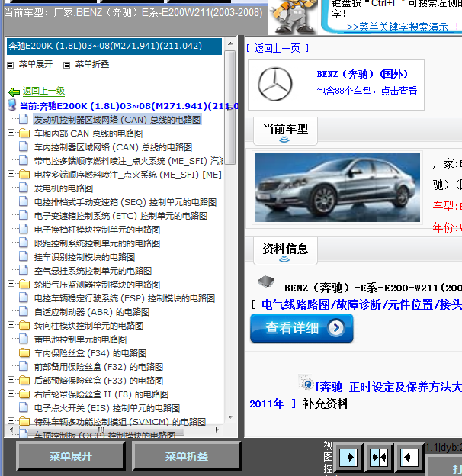Click the 当前车型 tab header
The width and height of the screenshot is (462, 476).
coord(285,131)
